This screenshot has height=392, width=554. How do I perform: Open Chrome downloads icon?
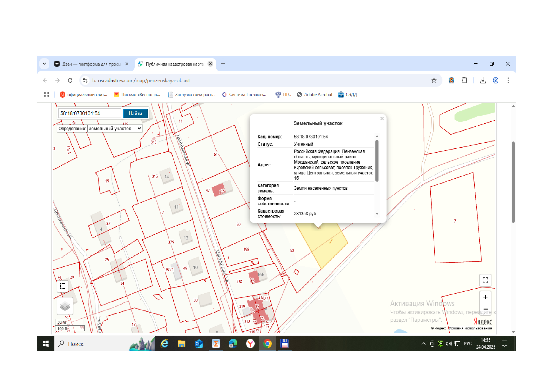click(483, 80)
